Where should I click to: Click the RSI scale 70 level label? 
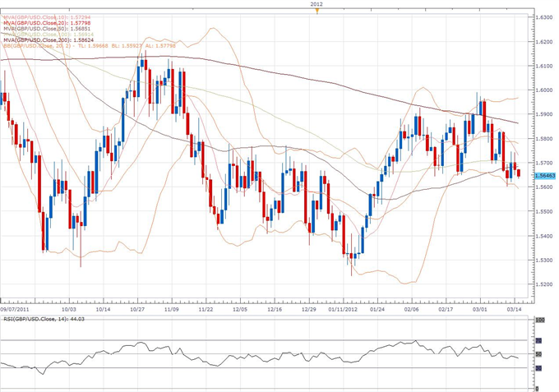(x=538, y=341)
